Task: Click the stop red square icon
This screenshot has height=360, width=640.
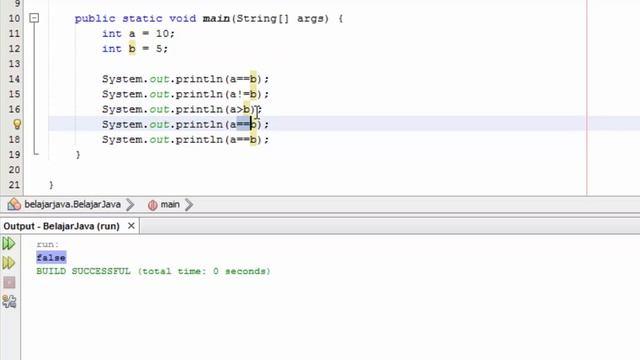Action: pyautogui.click(x=9, y=282)
